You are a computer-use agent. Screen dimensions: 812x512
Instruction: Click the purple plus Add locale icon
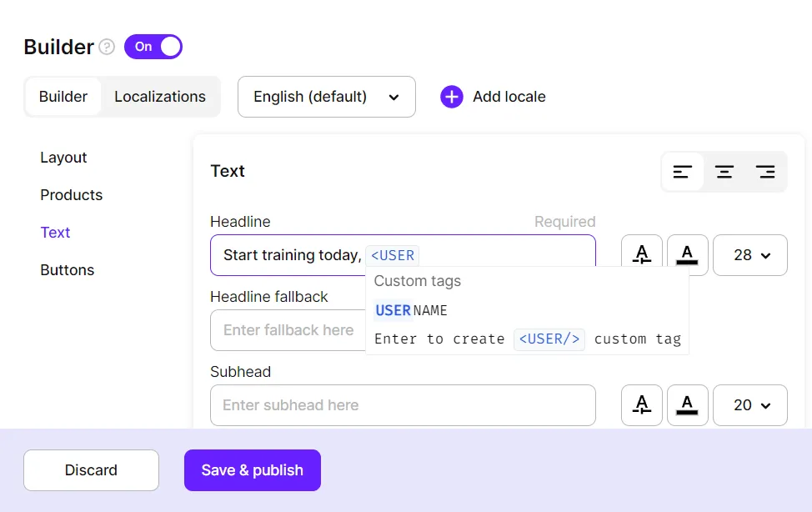click(452, 97)
